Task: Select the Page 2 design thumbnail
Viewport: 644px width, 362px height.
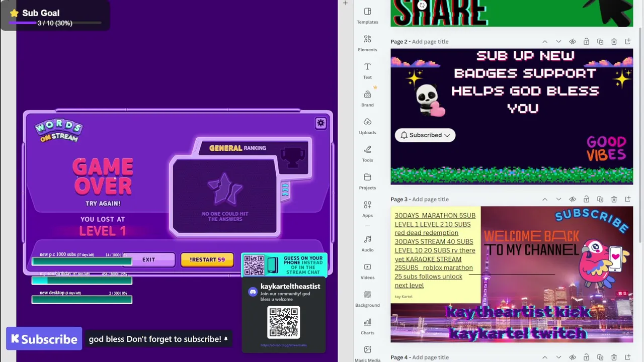Action: pyautogui.click(x=512, y=117)
